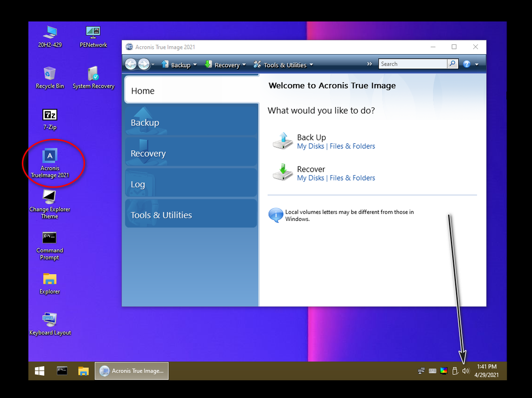This screenshot has height=398, width=532.
Task: Select the Log sidebar tab
Action: [191, 183]
